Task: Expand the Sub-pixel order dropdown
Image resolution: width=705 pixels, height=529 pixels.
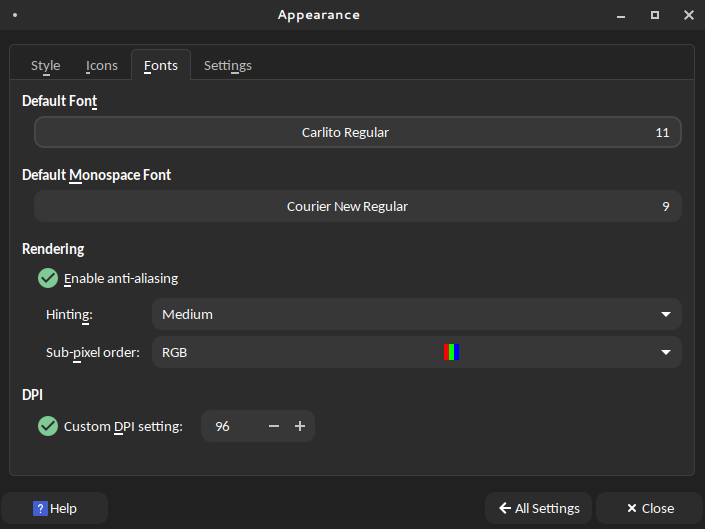Action: click(x=415, y=352)
